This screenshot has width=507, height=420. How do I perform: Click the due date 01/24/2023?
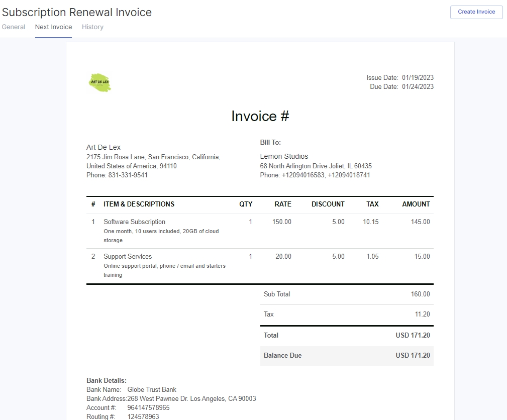(x=418, y=87)
